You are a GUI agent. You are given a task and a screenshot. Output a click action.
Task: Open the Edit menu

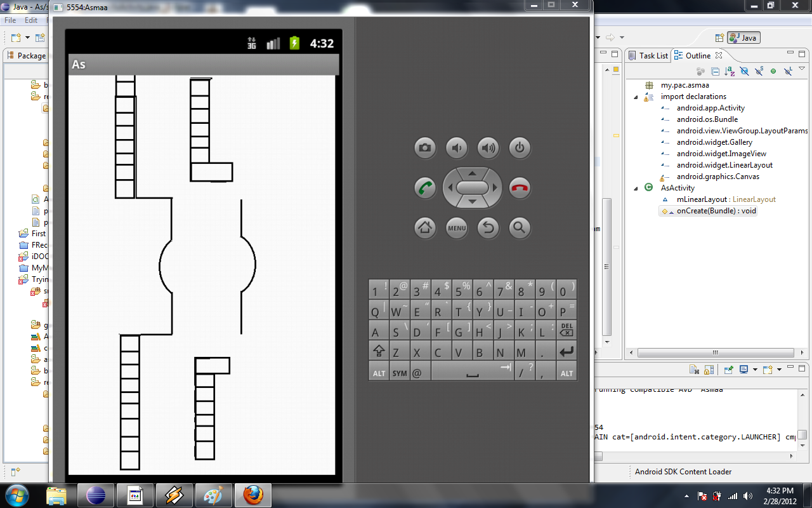[31, 20]
